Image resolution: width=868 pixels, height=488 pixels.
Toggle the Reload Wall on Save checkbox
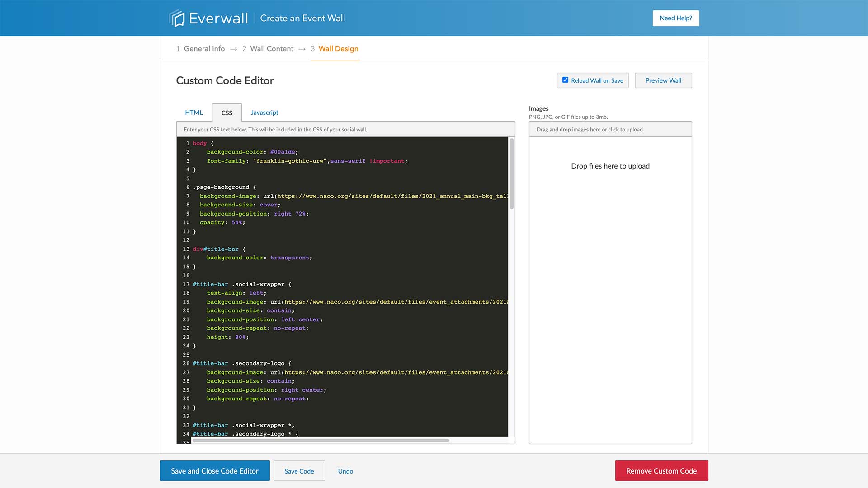coord(565,79)
